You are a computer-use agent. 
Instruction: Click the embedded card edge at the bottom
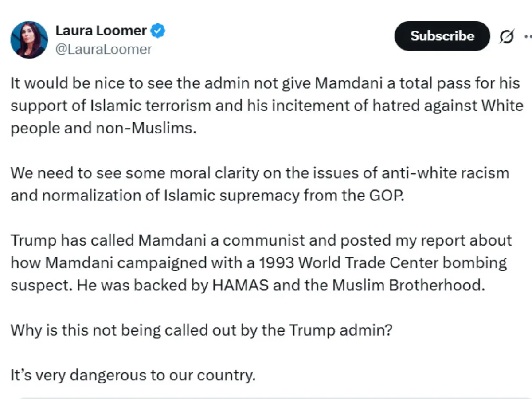[x=266, y=396]
